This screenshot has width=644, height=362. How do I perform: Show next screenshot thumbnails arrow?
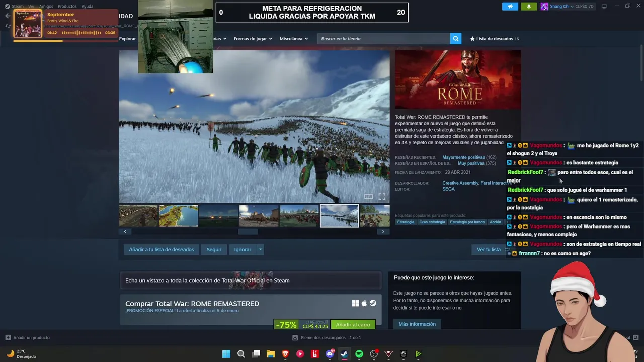pos(383,232)
